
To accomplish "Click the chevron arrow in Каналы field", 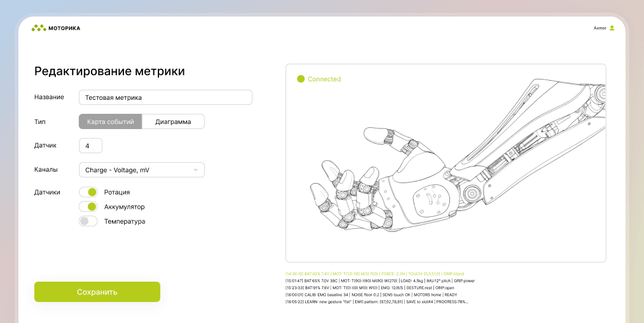I will pyautogui.click(x=195, y=170).
